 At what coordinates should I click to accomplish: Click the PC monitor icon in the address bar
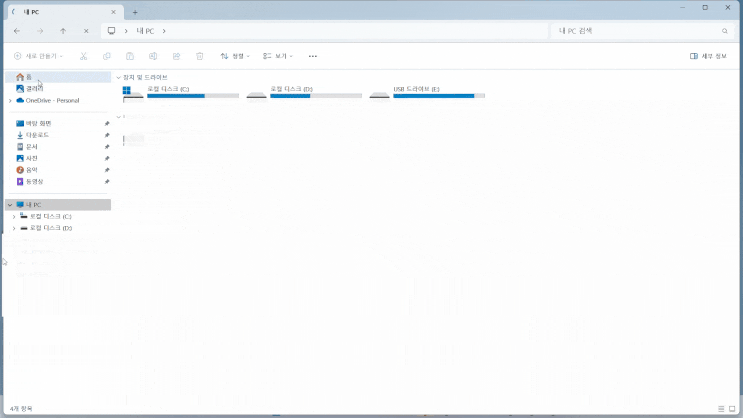[x=111, y=31]
